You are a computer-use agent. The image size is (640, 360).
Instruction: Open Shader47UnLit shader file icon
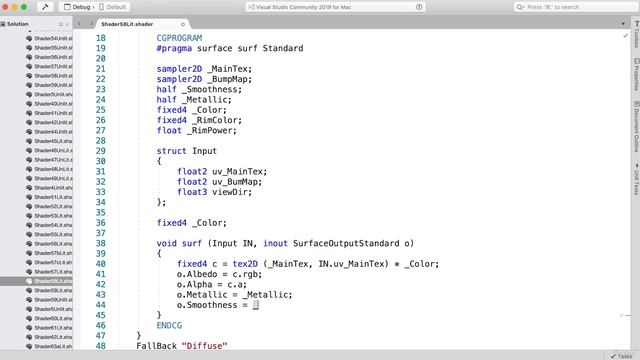tap(29, 160)
